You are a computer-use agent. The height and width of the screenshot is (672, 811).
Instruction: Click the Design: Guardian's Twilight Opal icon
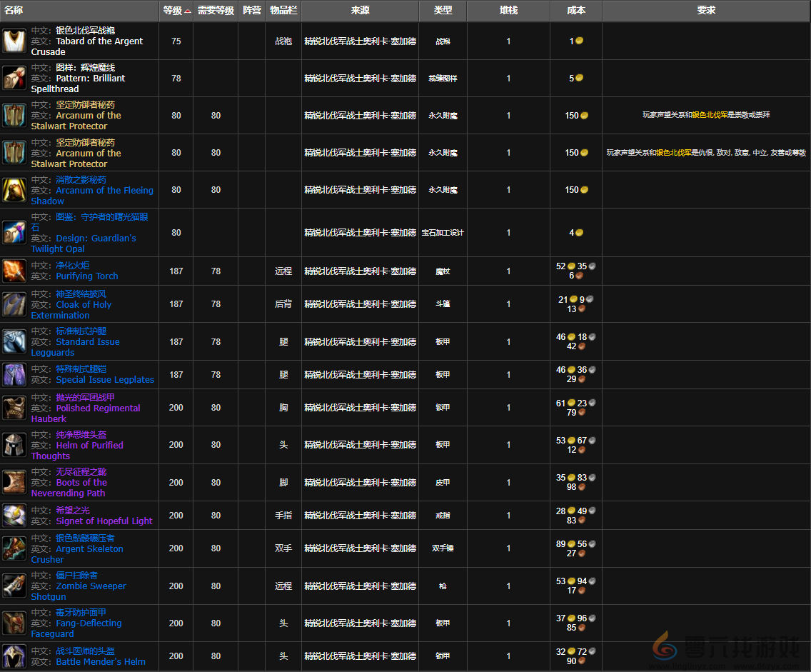coord(14,233)
